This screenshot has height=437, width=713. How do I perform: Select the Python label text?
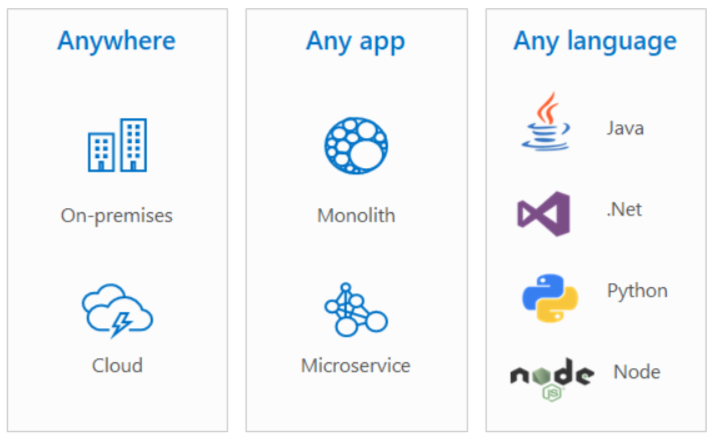click(x=637, y=291)
